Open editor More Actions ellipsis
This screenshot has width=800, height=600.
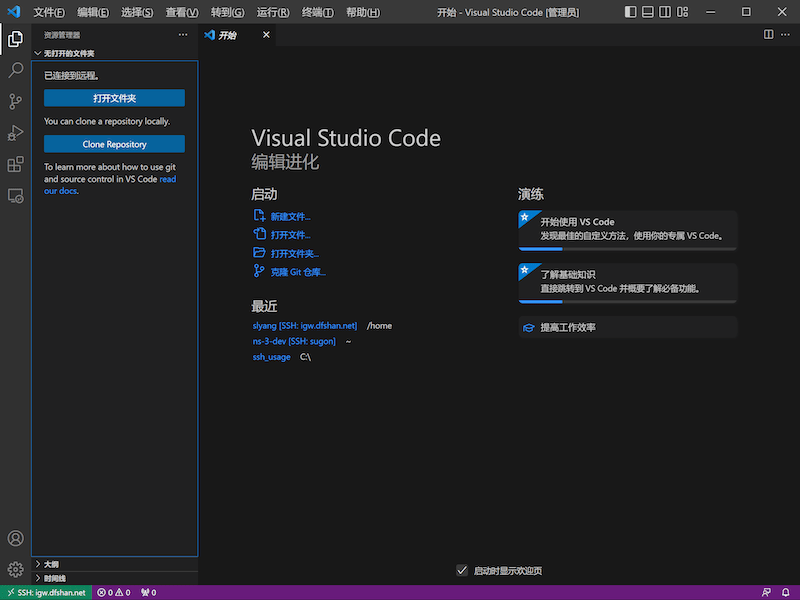point(785,34)
